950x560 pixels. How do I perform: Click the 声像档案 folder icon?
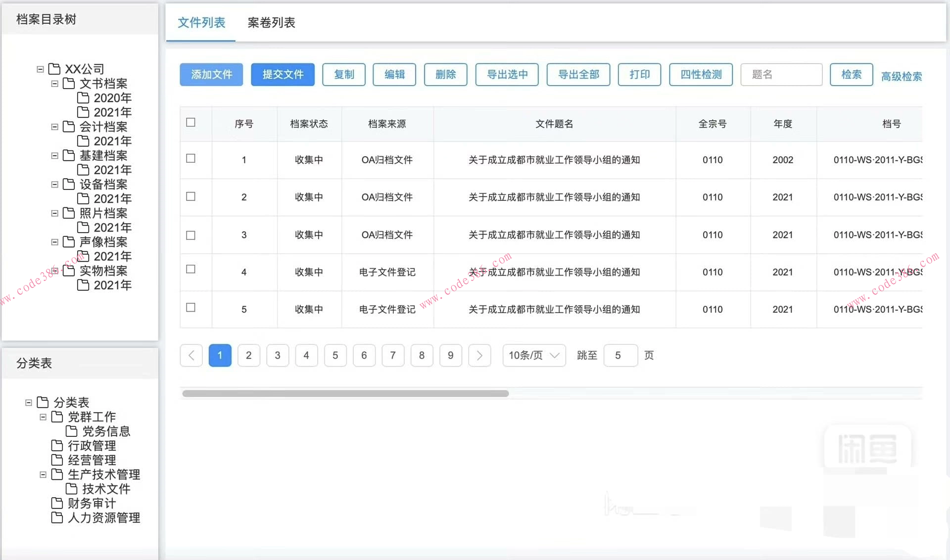(69, 242)
